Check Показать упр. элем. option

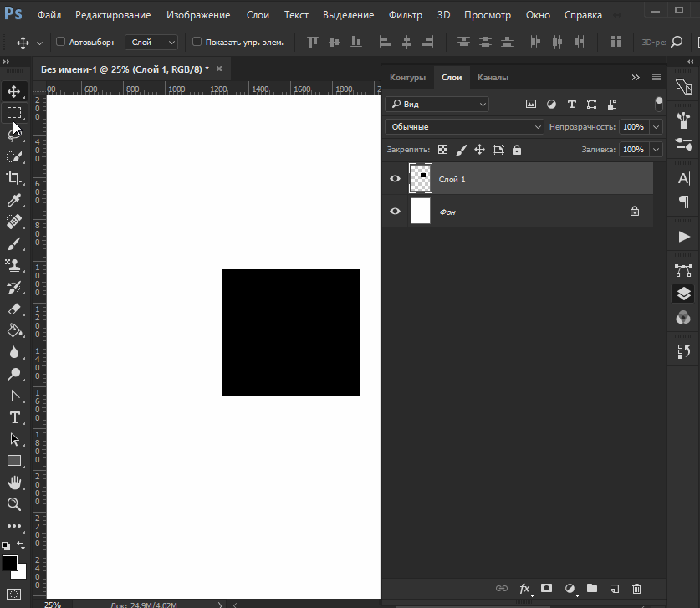point(197,42)
